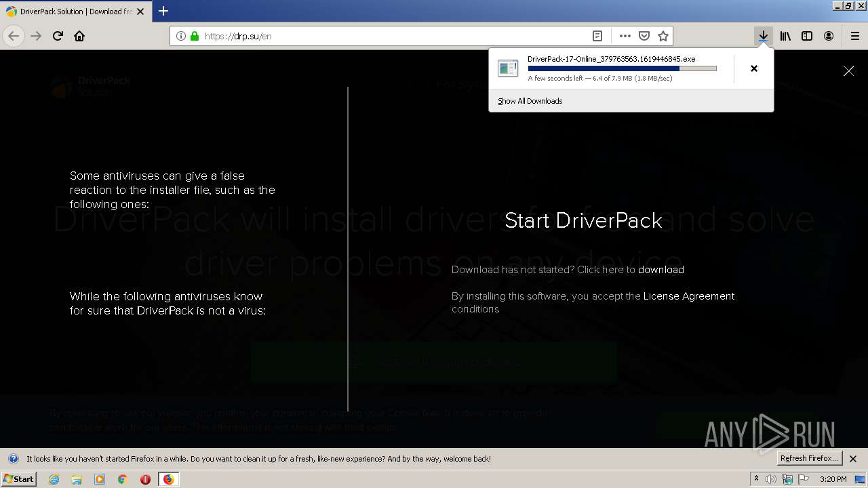Screen dimensions: 868x488
Task: Open the downloads toolbar button
Action: click(x=764, y=36)
